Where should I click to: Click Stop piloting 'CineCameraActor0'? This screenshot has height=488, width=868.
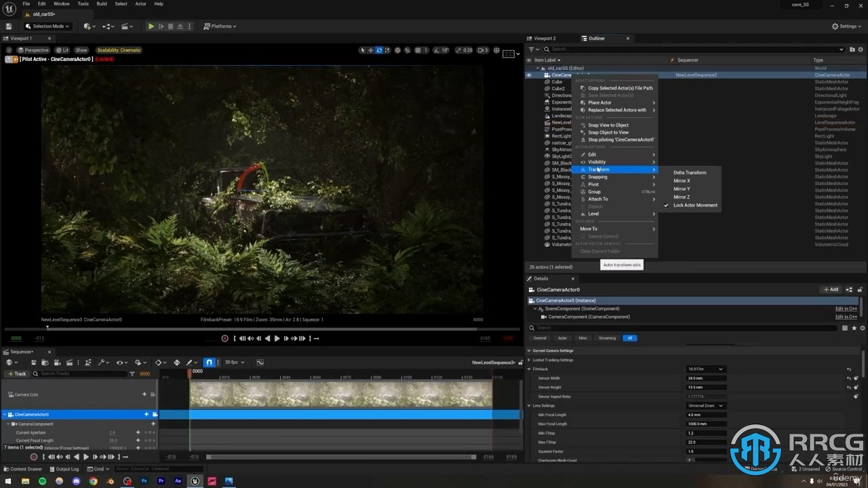(620, 140)
